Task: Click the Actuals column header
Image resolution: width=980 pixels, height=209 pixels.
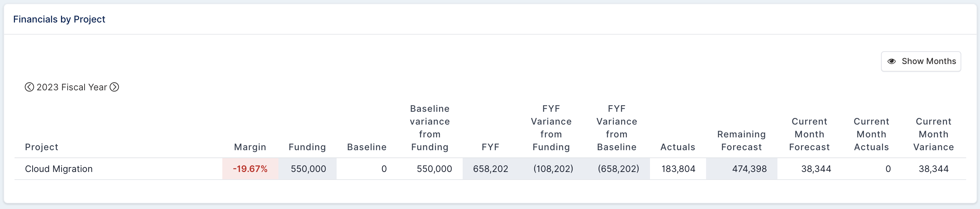Action: (x=678, y=147)
